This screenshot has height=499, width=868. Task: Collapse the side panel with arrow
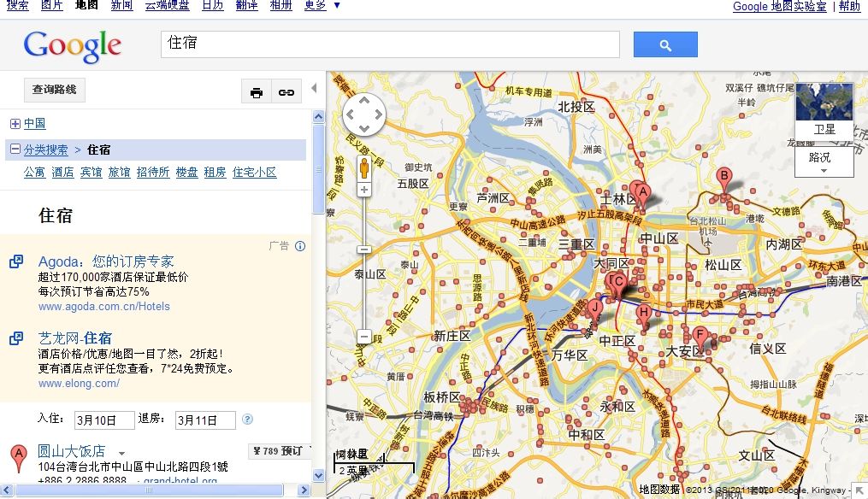point(314,88)
